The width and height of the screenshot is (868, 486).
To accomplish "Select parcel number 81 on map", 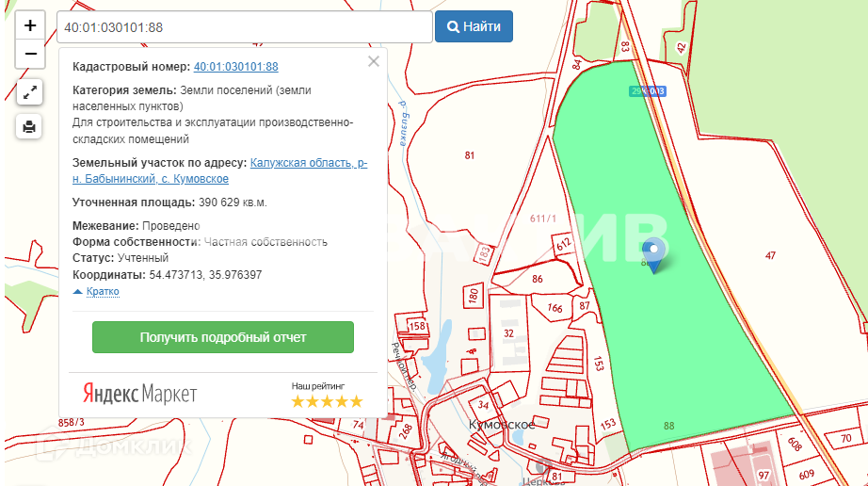I will pos(470,155).
